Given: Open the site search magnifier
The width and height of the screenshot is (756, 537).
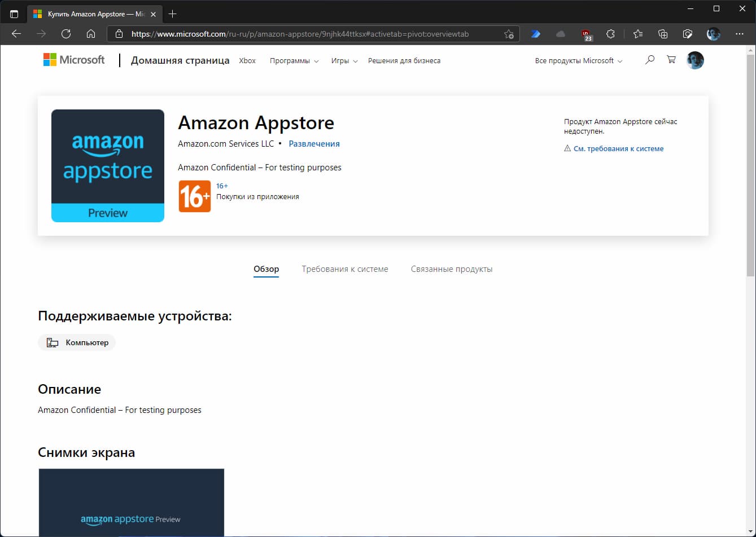Looking at the screenshot, I should [x=650, y=59].
